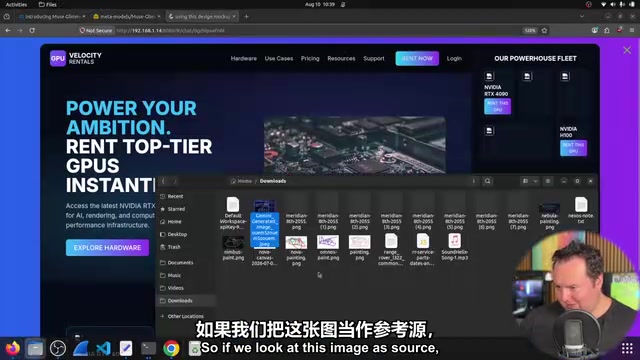
Task: Reload the current browser page
Action: click(32, 30)
